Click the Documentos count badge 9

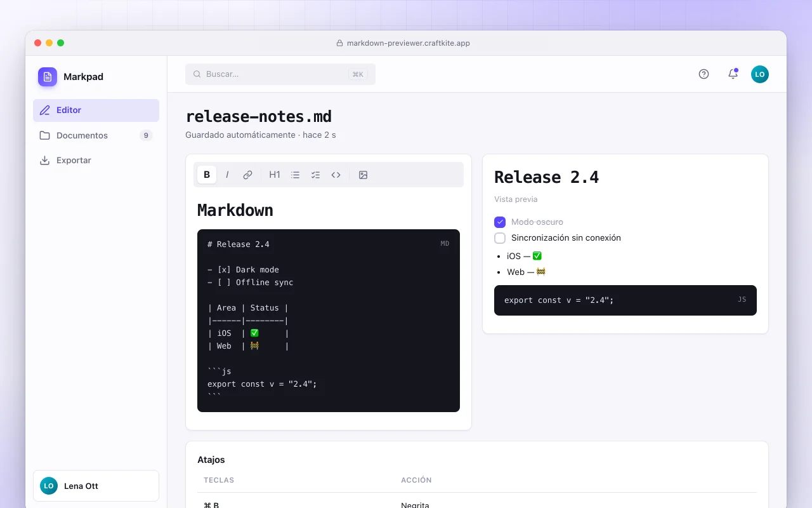tap(146, 135)
